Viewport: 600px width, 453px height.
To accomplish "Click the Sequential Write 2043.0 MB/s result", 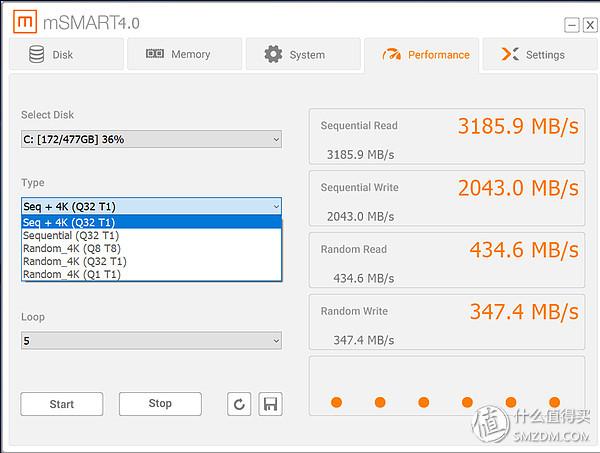I will click(x=518, y=188).
